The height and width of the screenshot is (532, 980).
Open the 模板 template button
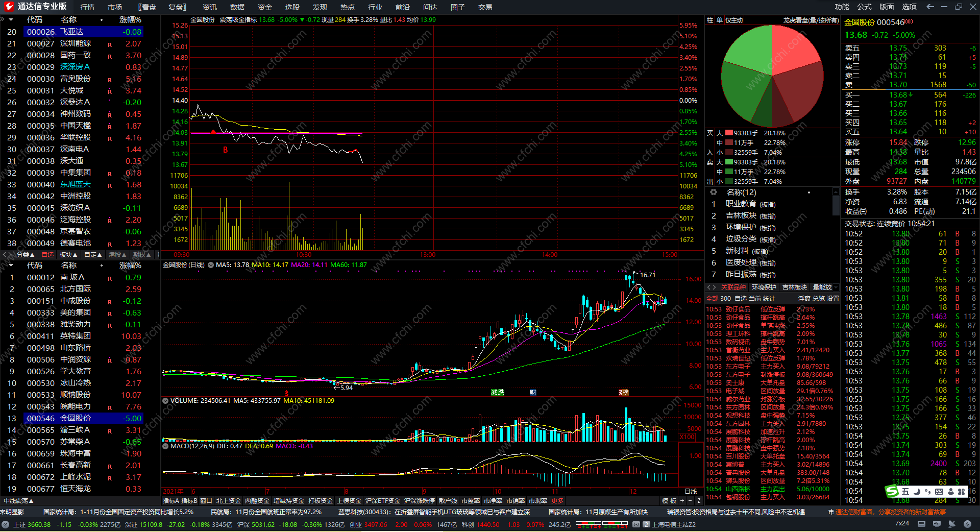[x=669, y=501]
